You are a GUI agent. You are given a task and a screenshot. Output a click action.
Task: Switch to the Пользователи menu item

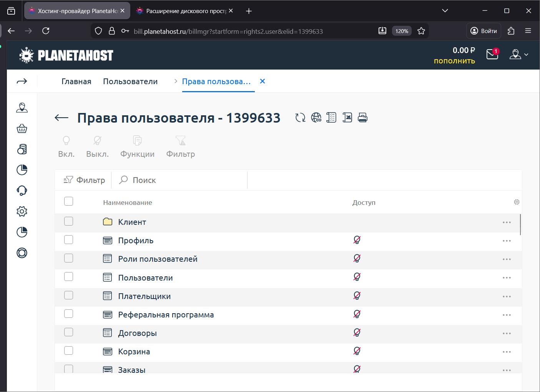pyautogui.click(x=130, y=81)
